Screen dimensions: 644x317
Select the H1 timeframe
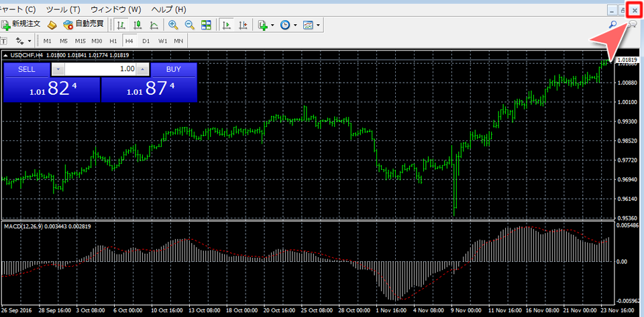tap(113, 41)
